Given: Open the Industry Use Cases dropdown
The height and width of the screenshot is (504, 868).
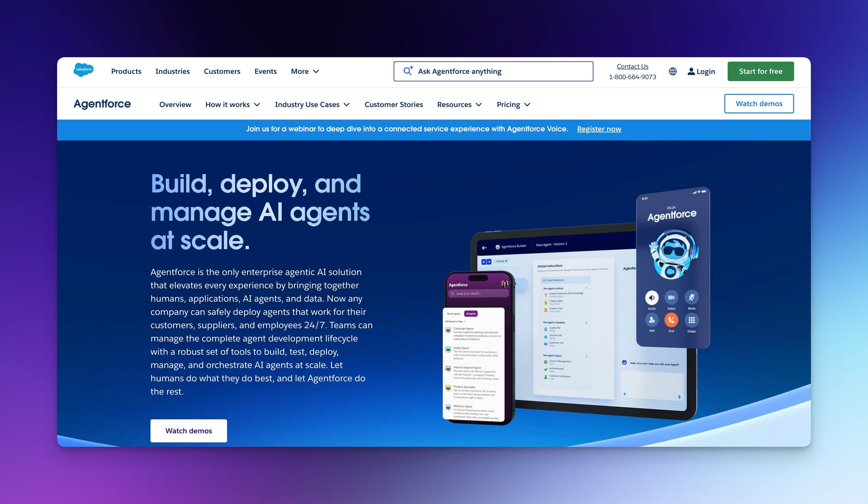Looking at the screenshot, I should (312, 104).
